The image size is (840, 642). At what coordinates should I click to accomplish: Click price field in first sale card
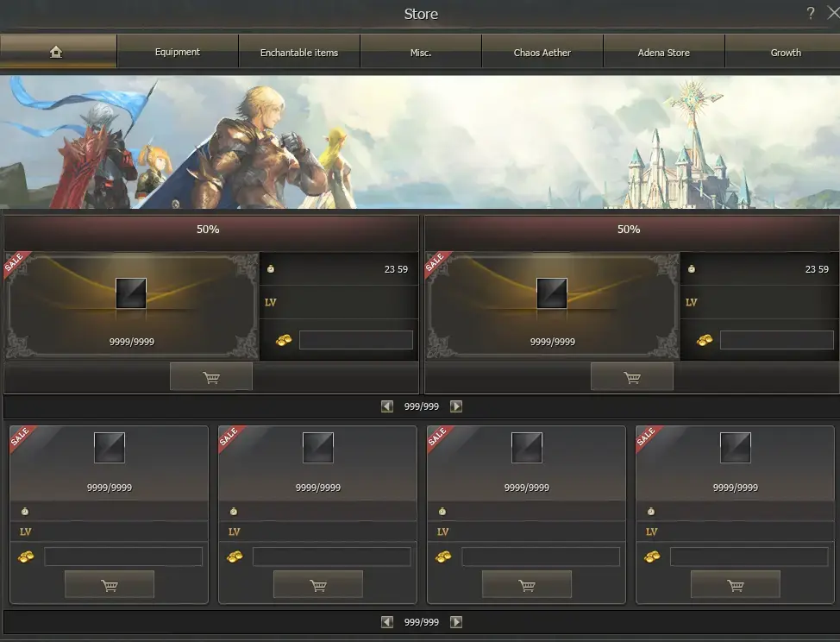tap(123, 557)
